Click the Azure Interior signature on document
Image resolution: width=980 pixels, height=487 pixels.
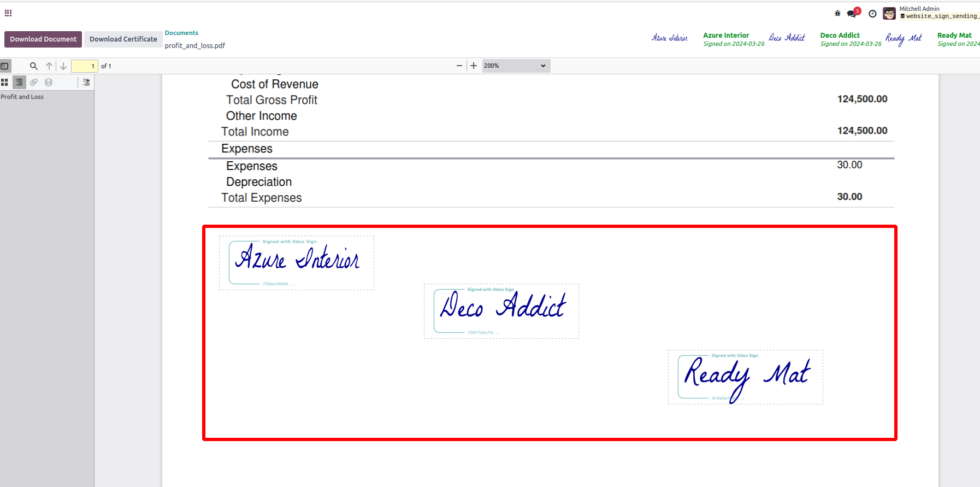click(297, 263)
